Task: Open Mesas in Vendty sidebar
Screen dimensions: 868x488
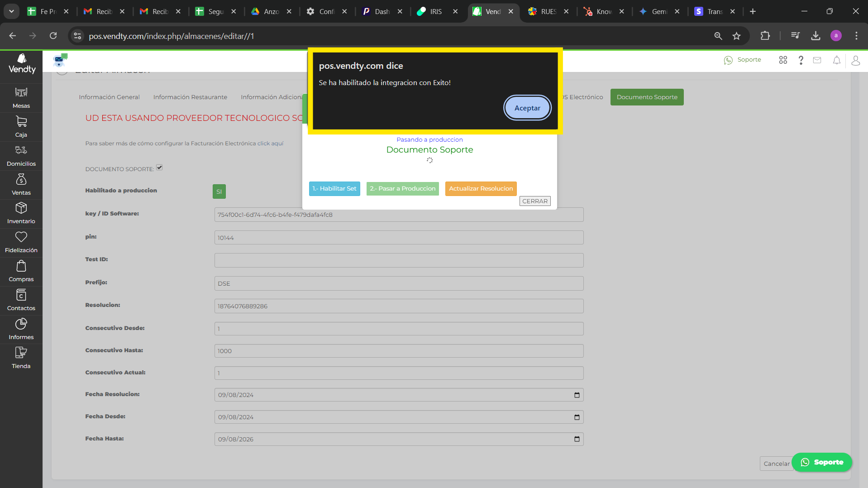Action: point(21,98)
